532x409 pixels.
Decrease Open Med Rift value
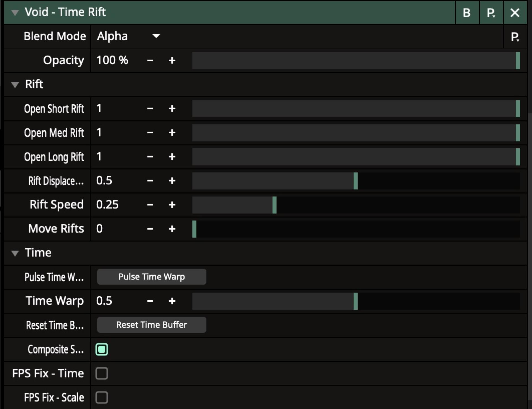click(150, 133)
